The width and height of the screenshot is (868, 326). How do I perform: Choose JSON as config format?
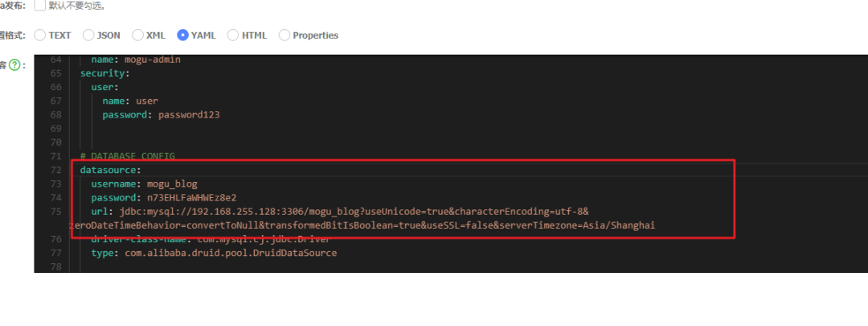89,35
